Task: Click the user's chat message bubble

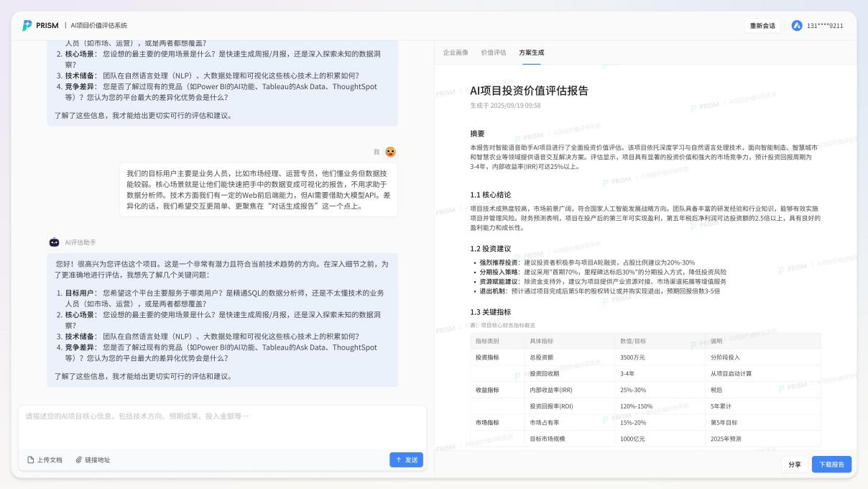Action: click(x=259, y=189)
